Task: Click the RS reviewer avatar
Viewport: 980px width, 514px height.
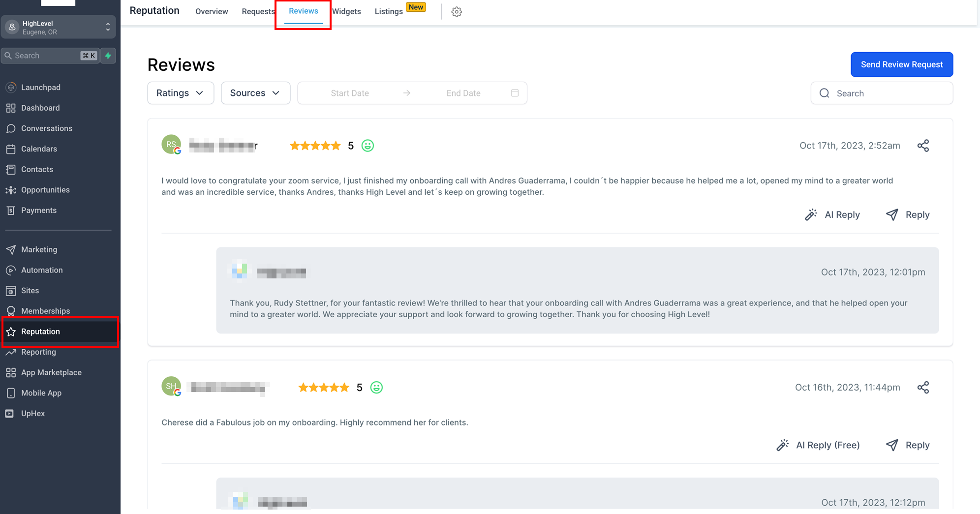Action: click(171, 145)
